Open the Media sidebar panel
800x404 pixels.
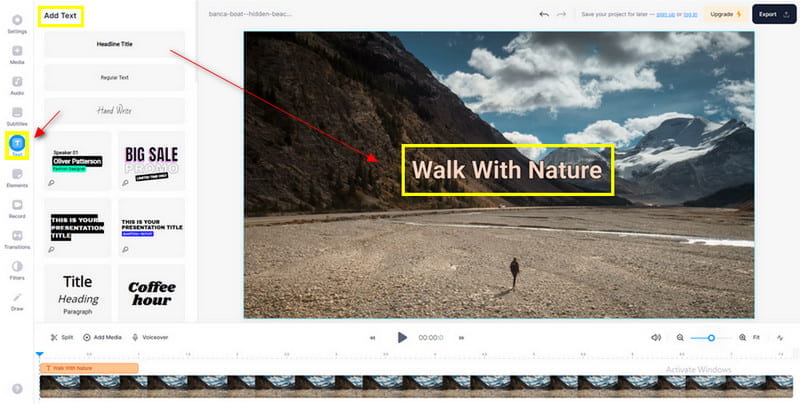coord(17,55)
